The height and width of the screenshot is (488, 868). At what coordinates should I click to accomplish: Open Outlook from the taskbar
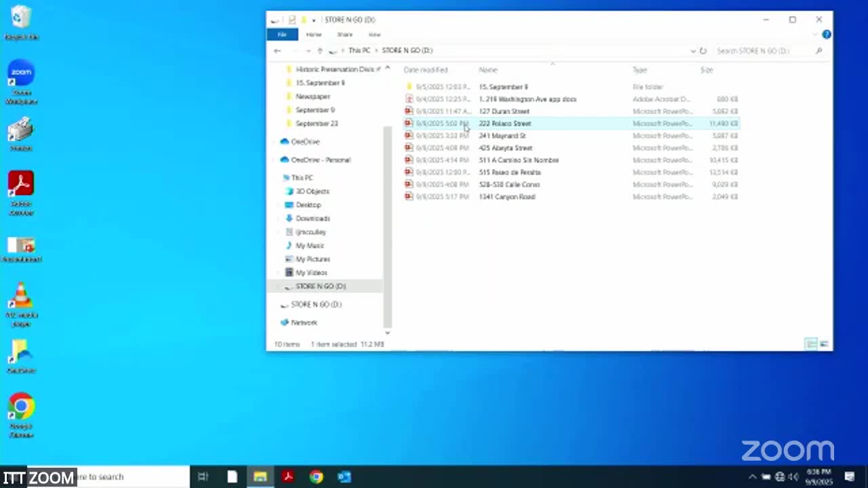coord(344,476)
